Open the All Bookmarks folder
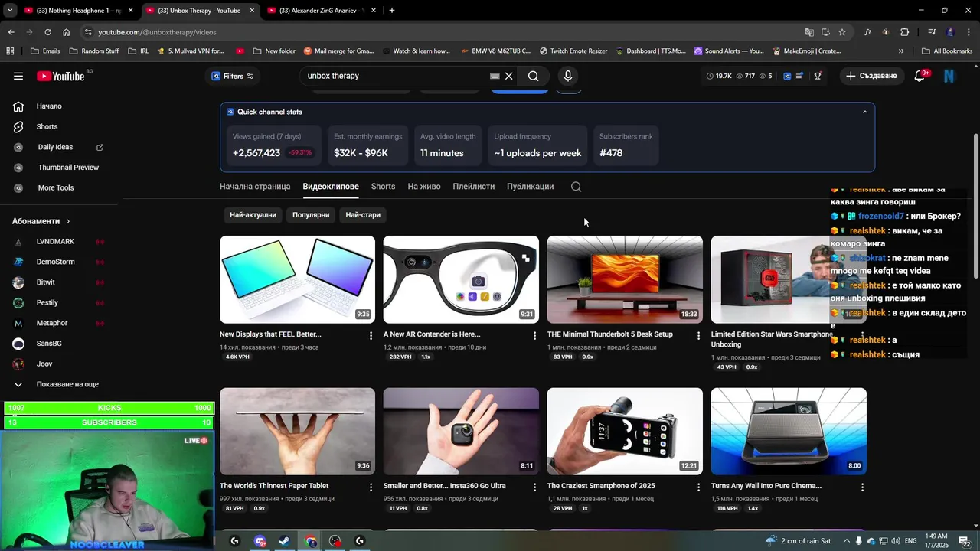Image resolution: width=980 pixels, height=551 pixels. pyautogui.click(x=947, y=51)
